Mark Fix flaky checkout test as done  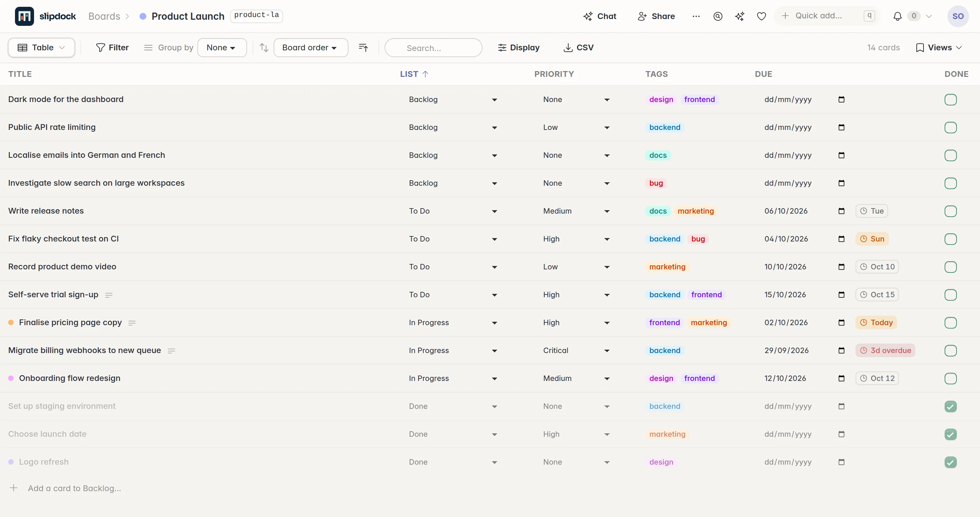(x=950, y=239)
